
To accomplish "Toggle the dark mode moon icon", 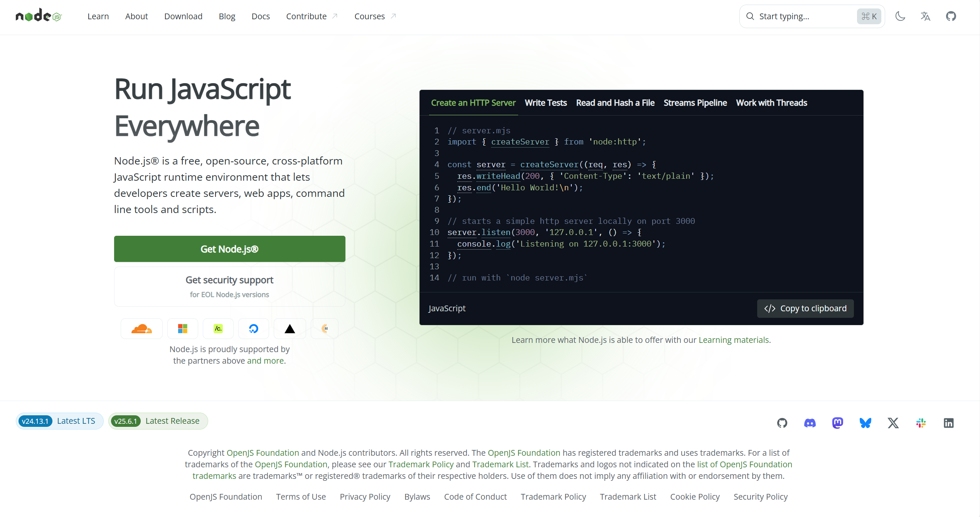I will coord(900,16).
